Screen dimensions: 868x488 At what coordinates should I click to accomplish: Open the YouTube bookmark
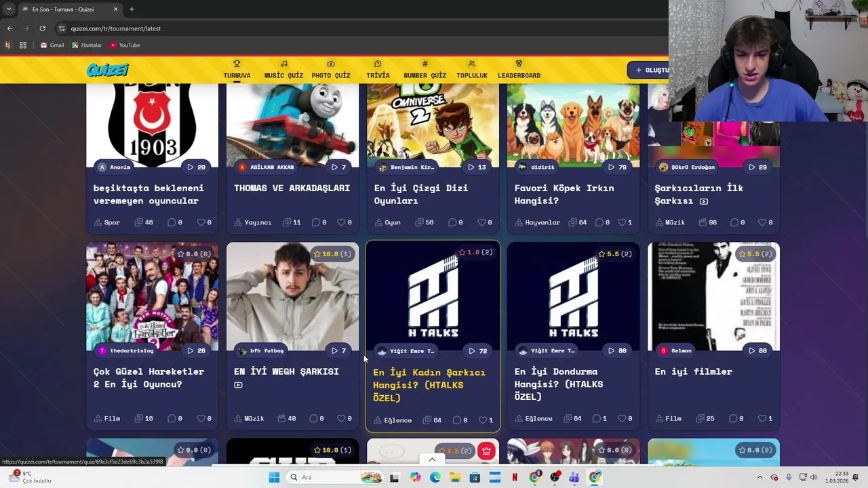click(125, 45)
